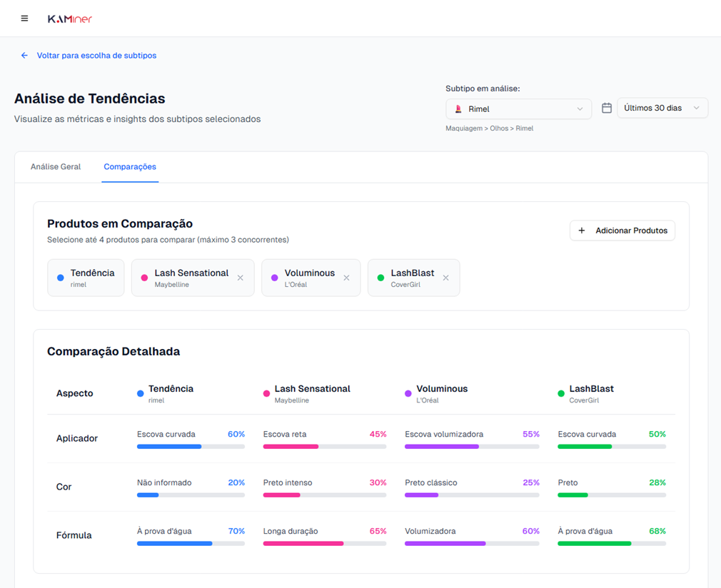
Task: Click the KAMiner logo
Action: click(x=70, y=19)
